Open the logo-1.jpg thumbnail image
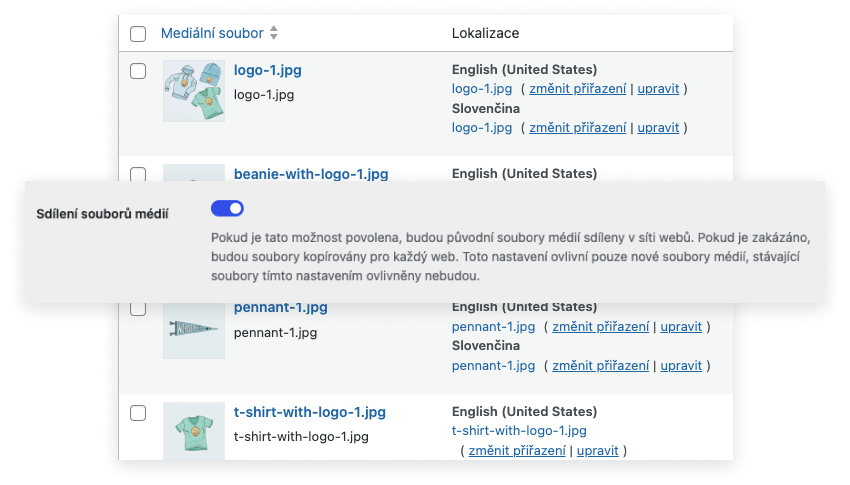This screenshot has width=850, height=485. [x=194, y=90]
